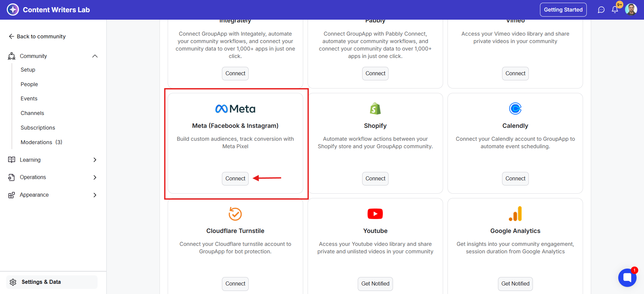Open the People menu item
Screen dimensions: 644x294
pos(29,84)
